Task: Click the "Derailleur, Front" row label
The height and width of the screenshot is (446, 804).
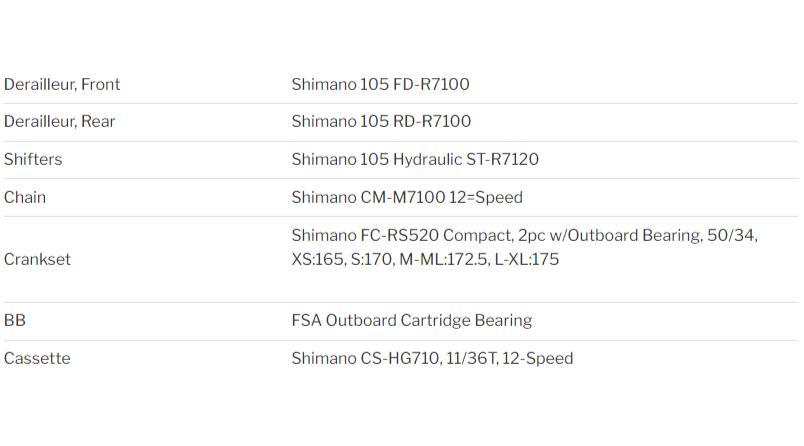Action: [62, 85]
